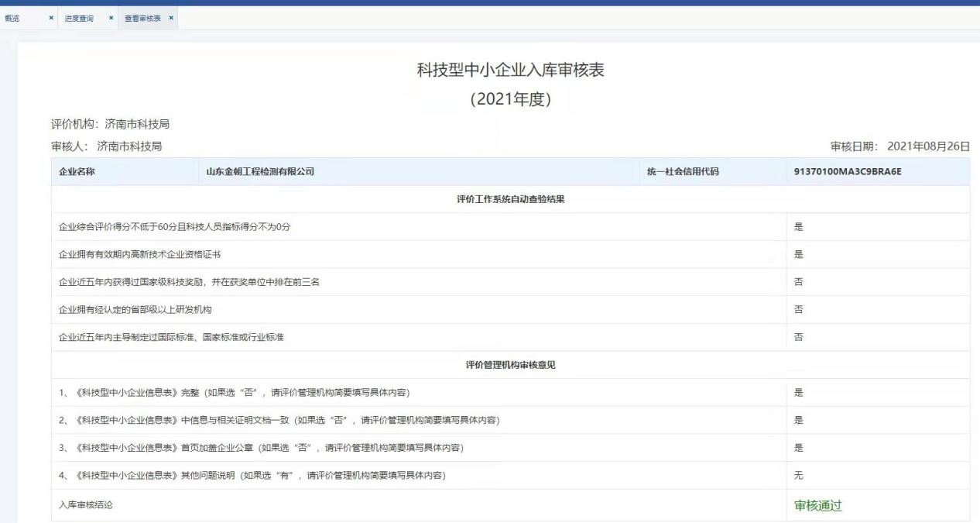This screenshot has height=523, width=980.
Task: Click the 是 result for 高新技术企业资格证书
Action: (797, 253)
